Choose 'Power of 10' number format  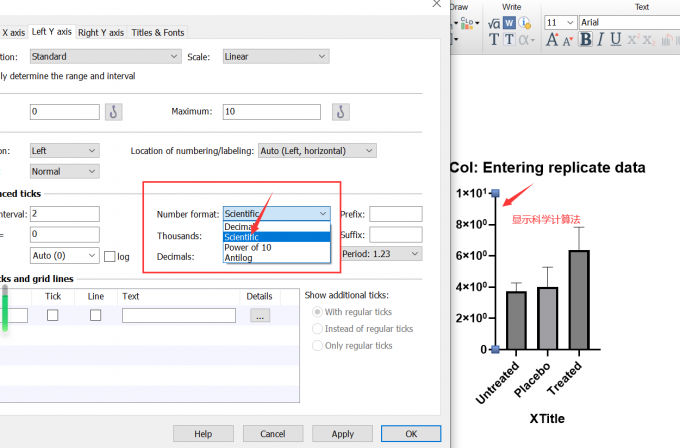pyautogui.click(x=249, y=248)
